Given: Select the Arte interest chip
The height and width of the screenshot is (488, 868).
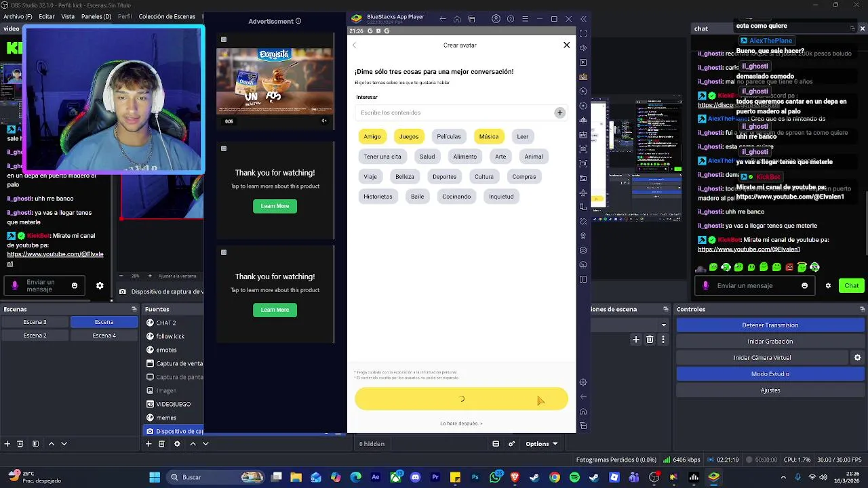Looking at the screenshot, I should click(500, 157).
